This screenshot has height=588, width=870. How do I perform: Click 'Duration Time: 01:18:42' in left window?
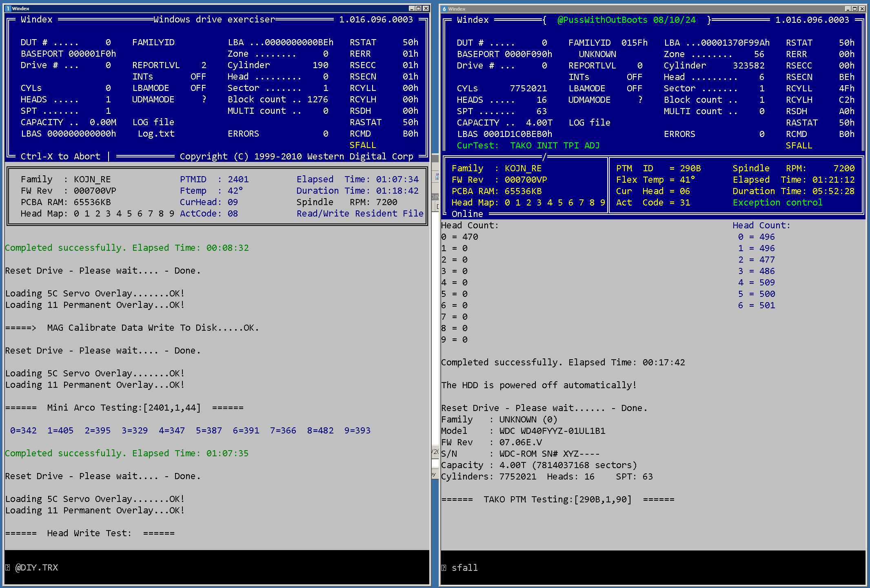[357, 190]
